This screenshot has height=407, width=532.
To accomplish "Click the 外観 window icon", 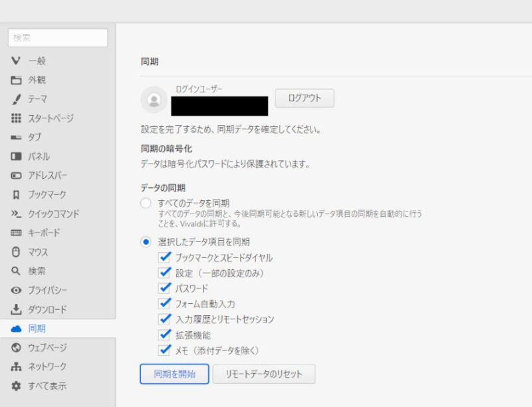I will pos(16,80).
